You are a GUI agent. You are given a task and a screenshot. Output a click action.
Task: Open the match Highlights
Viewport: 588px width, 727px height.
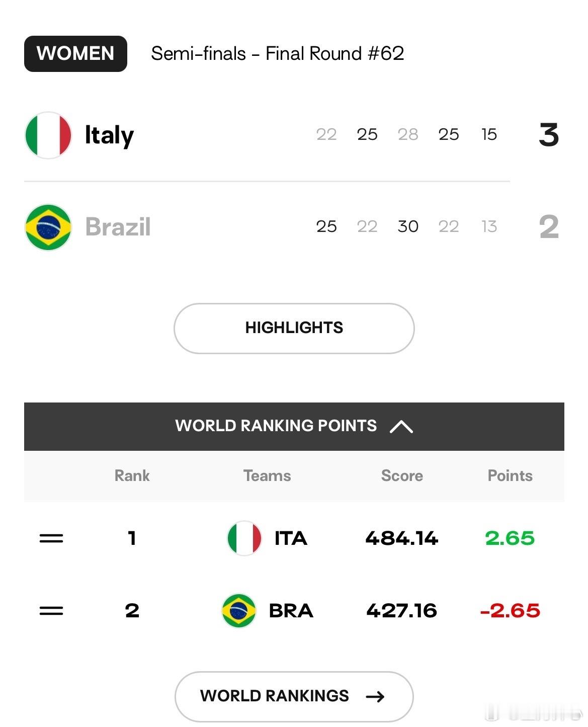coord(294,328)
